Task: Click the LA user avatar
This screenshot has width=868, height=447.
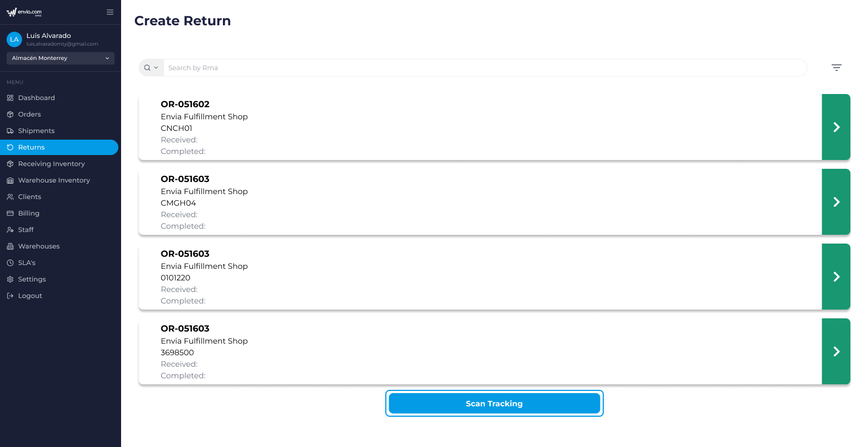Action: 14,40
